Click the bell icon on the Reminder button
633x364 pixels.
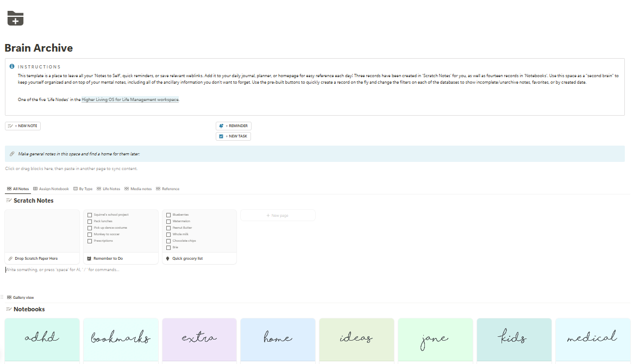221,126
